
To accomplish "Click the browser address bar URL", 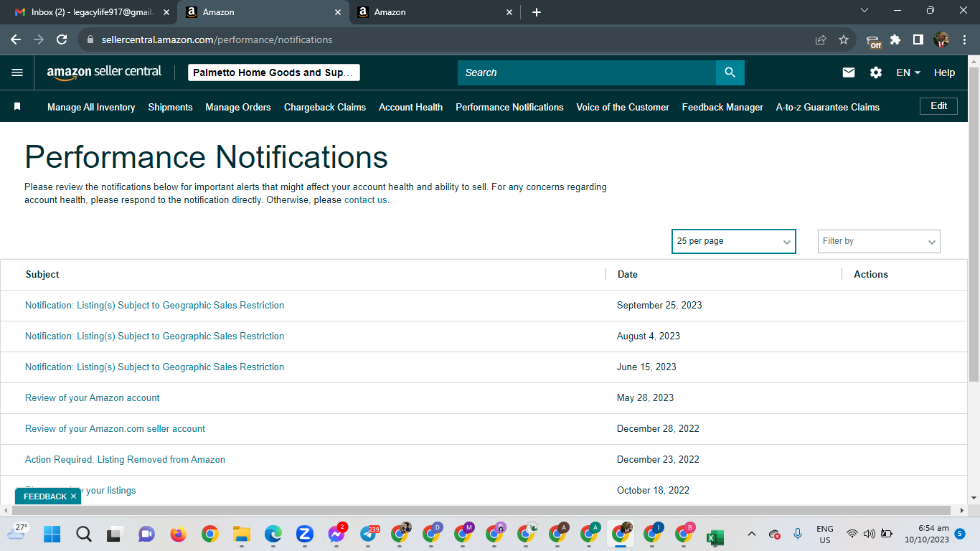I will click(x=217, y=39).
